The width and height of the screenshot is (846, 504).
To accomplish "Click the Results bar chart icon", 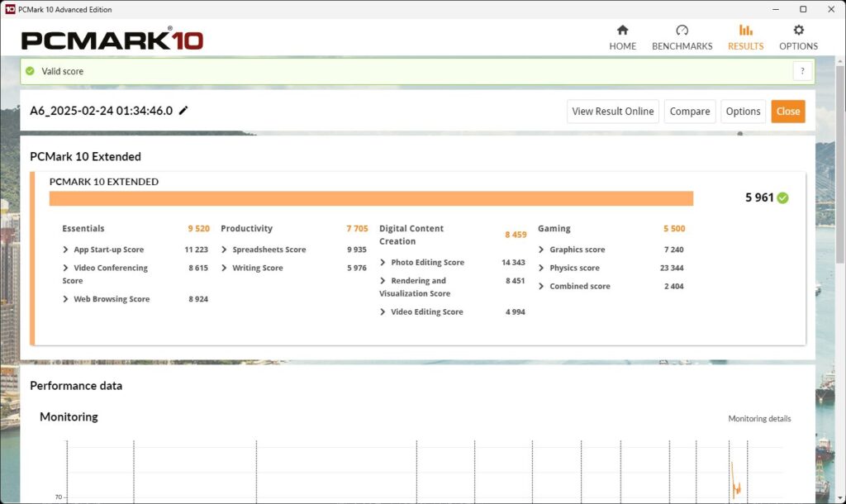I will coord(745,31).
